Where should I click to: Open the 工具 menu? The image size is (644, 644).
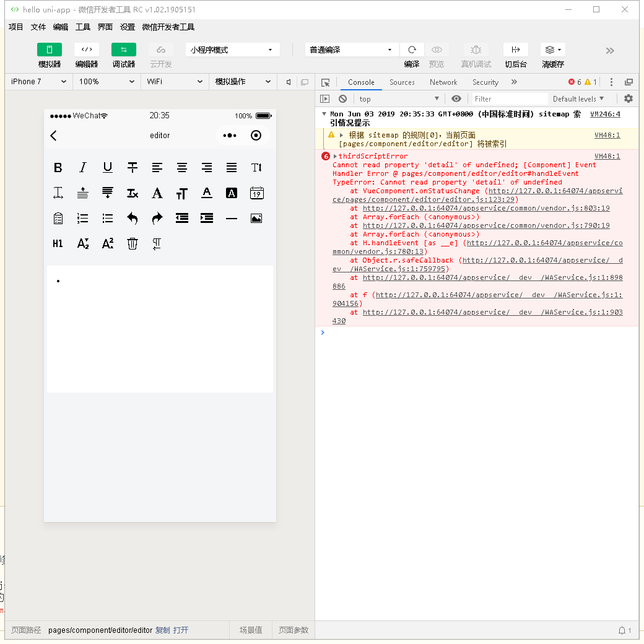[82, 27]
